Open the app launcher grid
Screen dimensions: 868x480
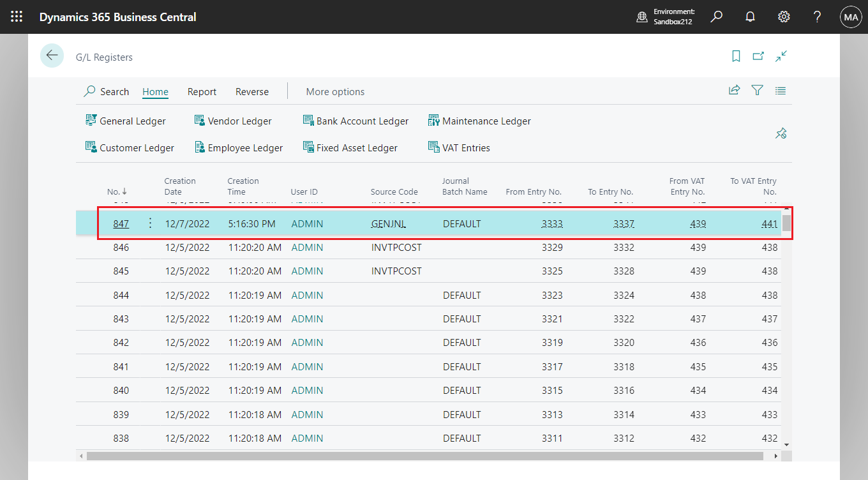point(17,17)
